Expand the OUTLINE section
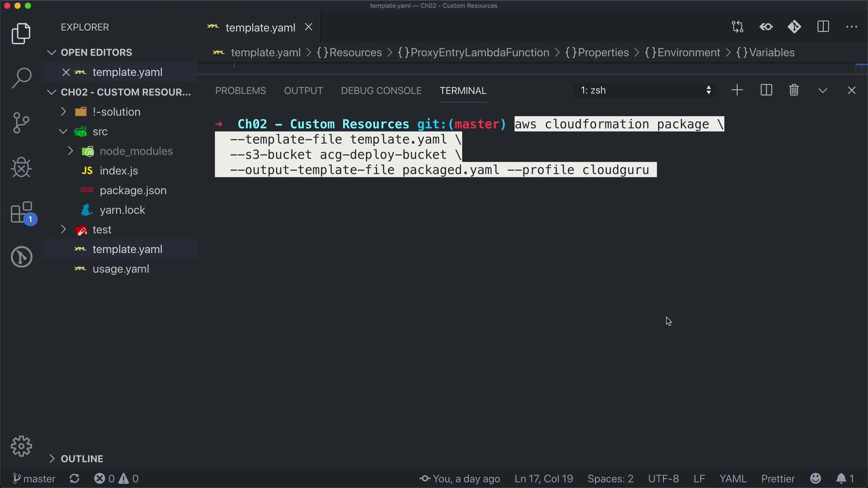Screen dimensions: 868x488 [82, 459]
